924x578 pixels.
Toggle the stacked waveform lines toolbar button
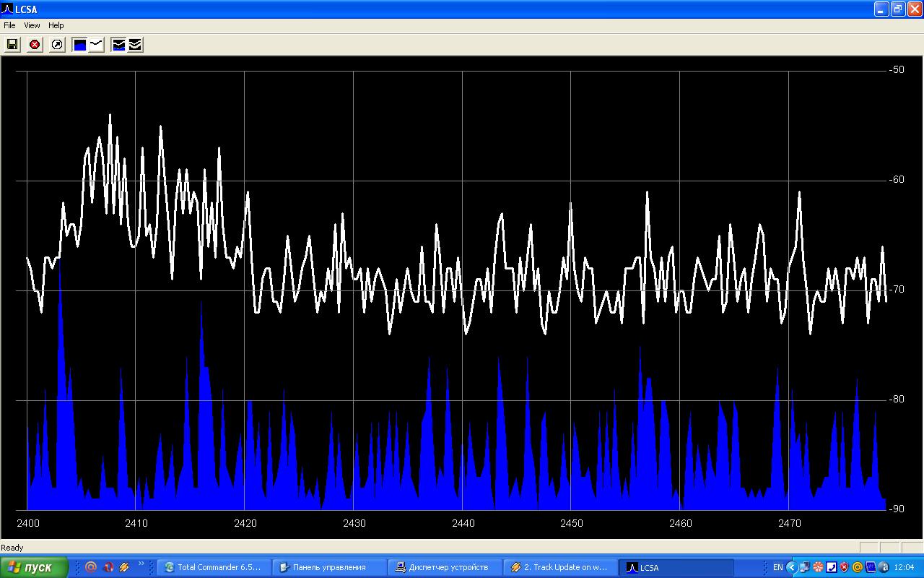pos(135,45)
